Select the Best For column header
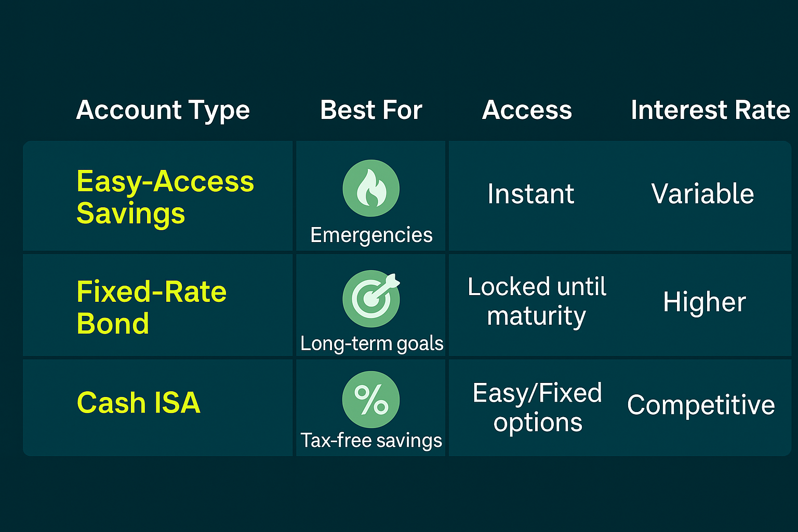Image resolution: width=798 pixels, height=532 pixels. point(371,110)
